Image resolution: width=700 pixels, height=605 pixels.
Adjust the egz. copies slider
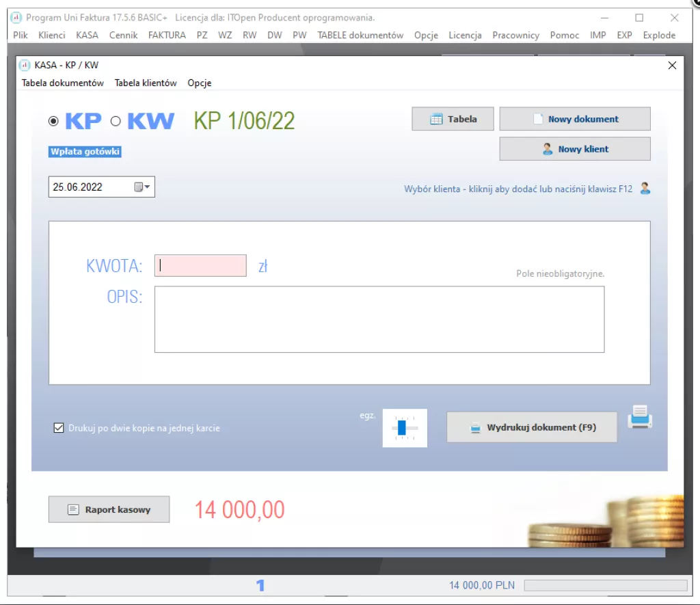(405, 428)
